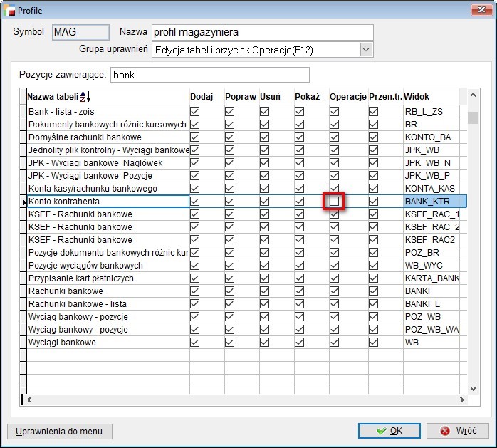Click the horizontal scrollbar left arrow
This screenshot has width=497, height=448.
[x=29, y=400]
